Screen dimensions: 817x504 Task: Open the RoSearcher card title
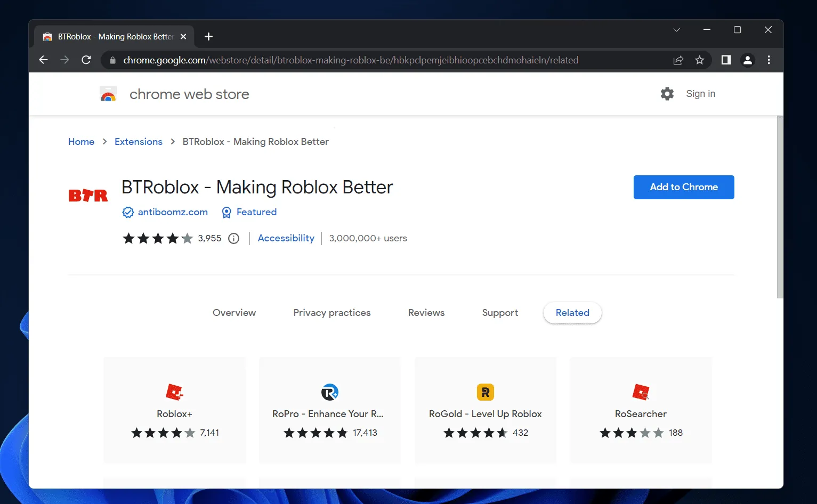click(x=641, y=414)
